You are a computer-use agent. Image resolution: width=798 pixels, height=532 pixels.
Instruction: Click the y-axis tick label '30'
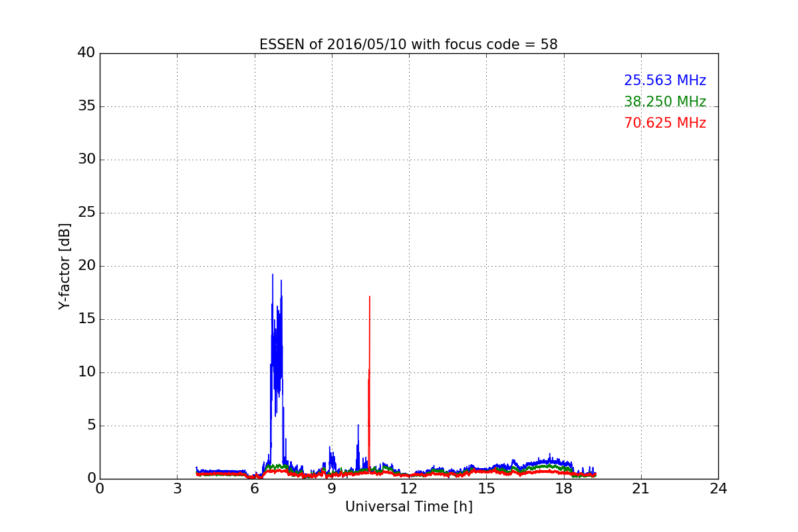click(x=86, y=160)
